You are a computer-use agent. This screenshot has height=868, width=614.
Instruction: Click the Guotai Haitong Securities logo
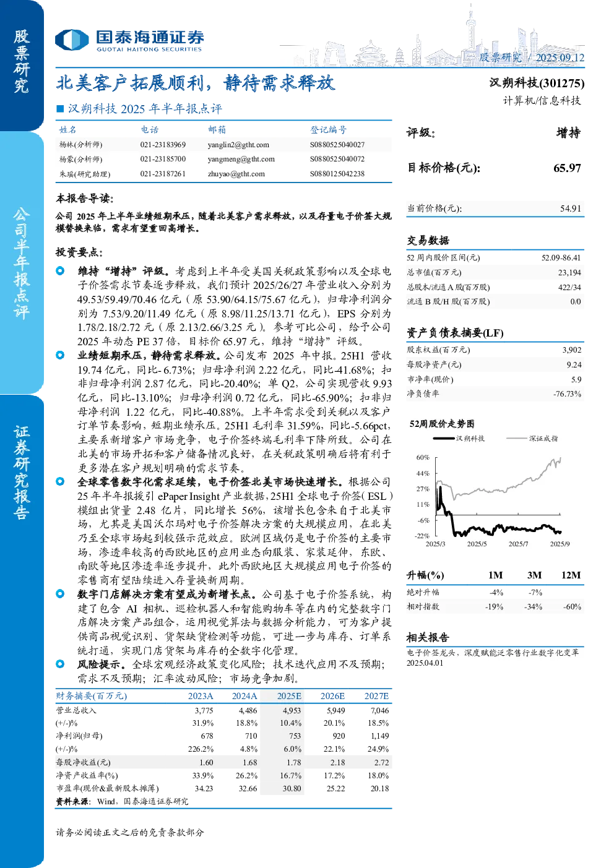[x=129, y=40]
